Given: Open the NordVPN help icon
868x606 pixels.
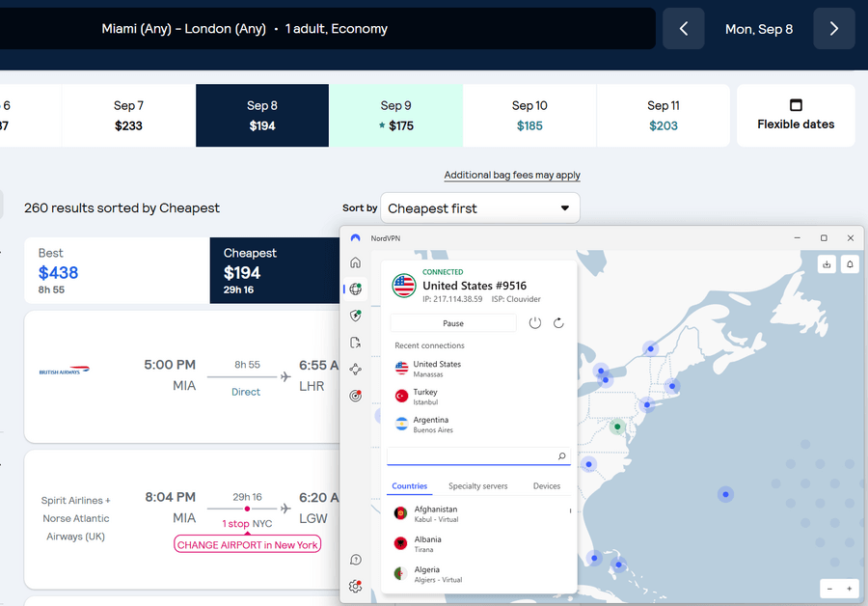Looking at the screenshot, I should 355,560.
